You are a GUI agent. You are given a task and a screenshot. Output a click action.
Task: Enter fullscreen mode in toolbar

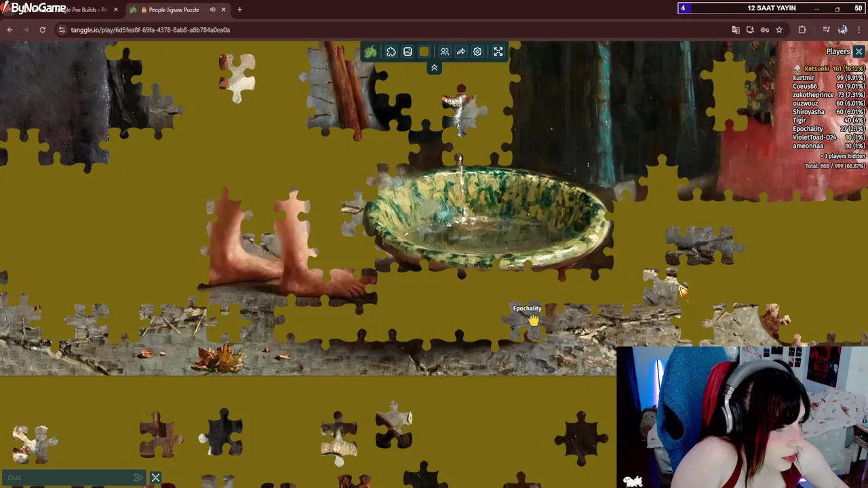coord(498,52)
